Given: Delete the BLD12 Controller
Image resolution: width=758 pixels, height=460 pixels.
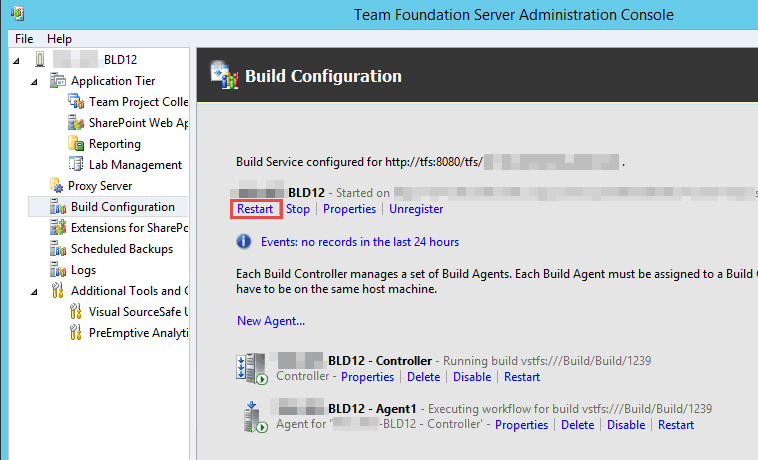Looking at the screenshot, I should pos(423,377).
